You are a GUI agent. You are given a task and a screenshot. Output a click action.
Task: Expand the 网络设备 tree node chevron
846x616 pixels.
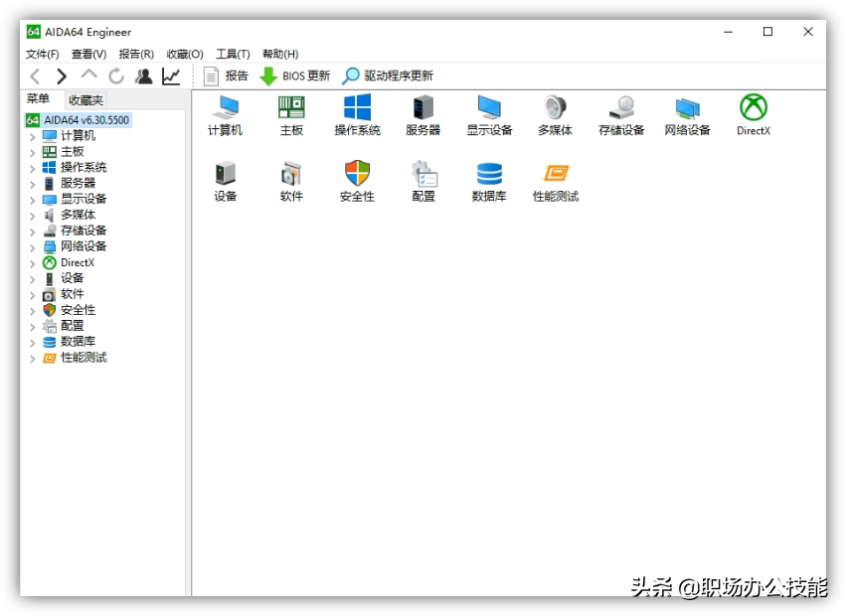click(x=33, y=247)
